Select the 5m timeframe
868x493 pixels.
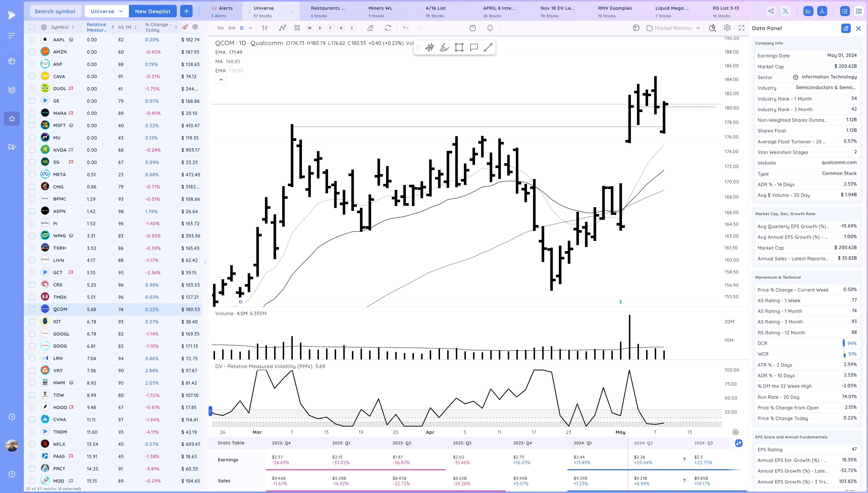tap(232, 28)
